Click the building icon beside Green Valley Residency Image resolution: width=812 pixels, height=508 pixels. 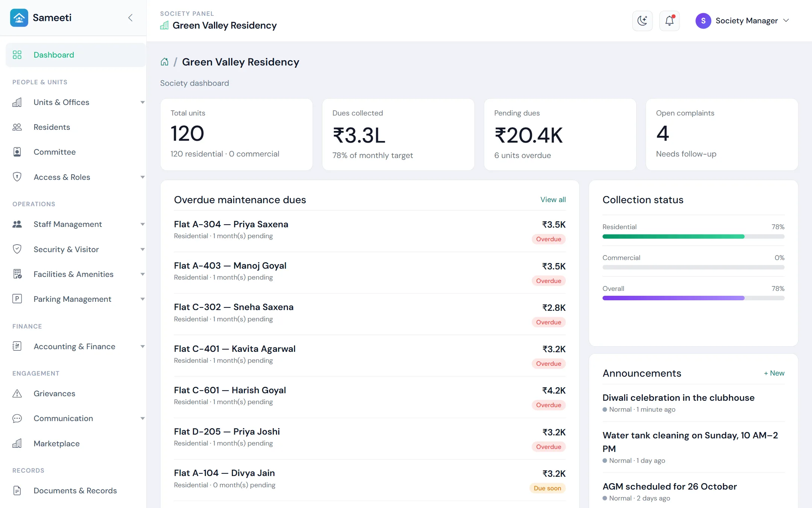pyautogui.click(x=164, y=26)
